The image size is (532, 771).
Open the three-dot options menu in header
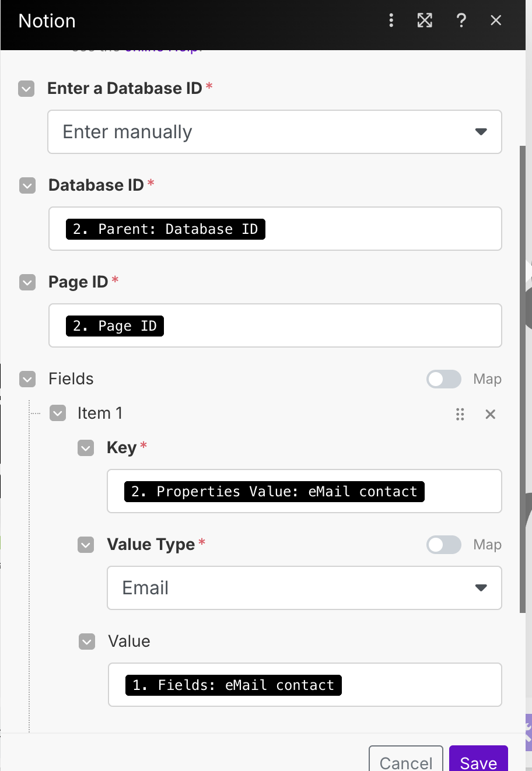(x=391, y=20)
